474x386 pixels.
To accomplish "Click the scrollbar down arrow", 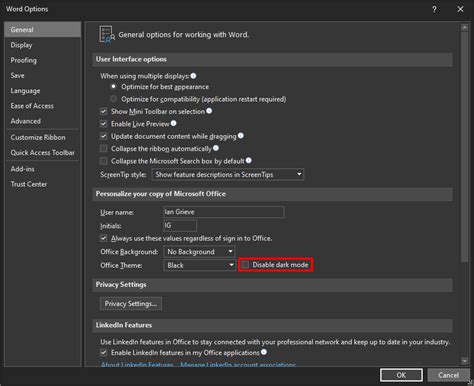I will [x=464, y=361].
